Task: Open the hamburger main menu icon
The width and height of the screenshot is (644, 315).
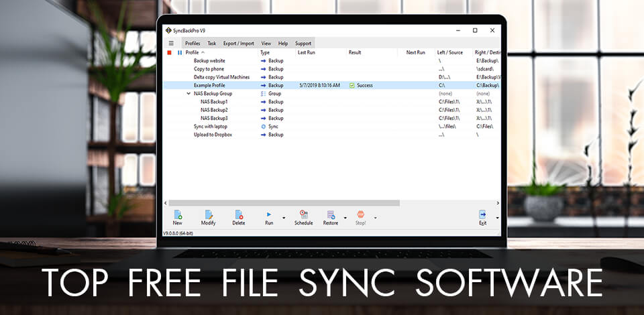Action: pyautogui.click(x=171, y=43)
